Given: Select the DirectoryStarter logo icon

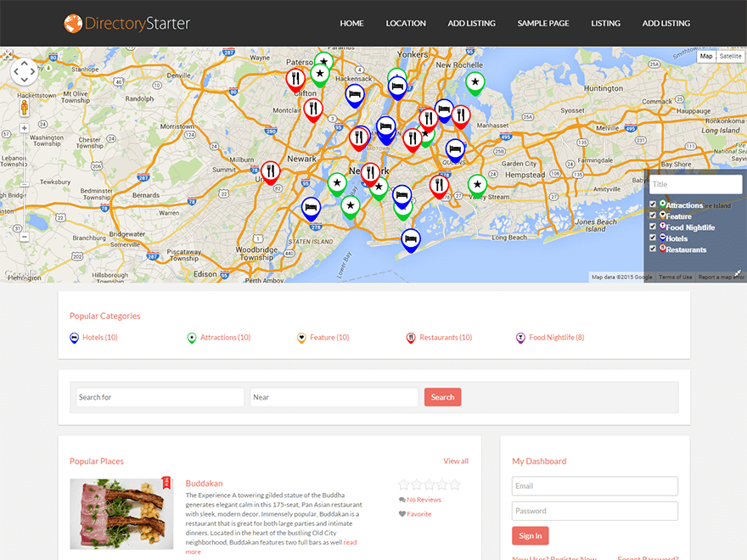Looking at the screenshot, I should 72,23.
